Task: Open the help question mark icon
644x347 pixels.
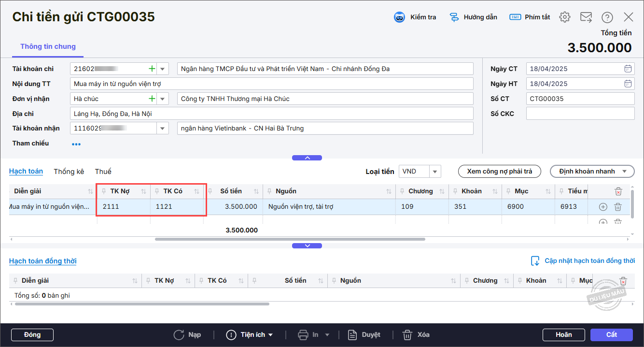Action: 607,17
